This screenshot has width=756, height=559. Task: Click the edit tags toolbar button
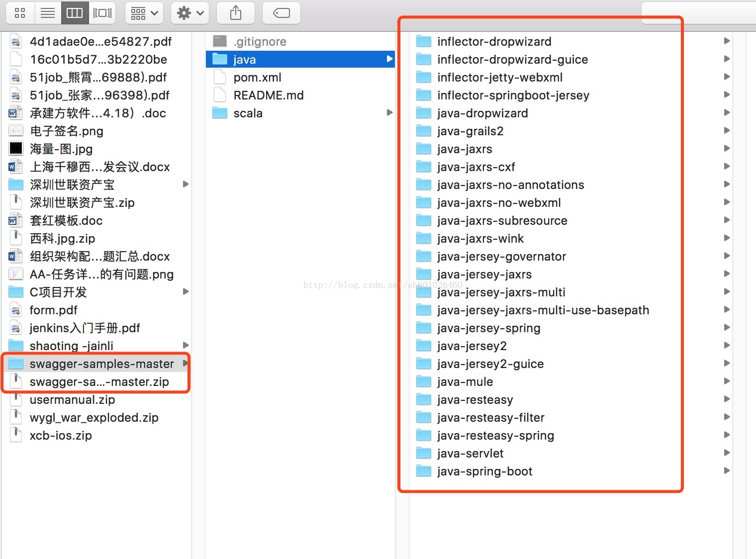click(x=282, y=13)
